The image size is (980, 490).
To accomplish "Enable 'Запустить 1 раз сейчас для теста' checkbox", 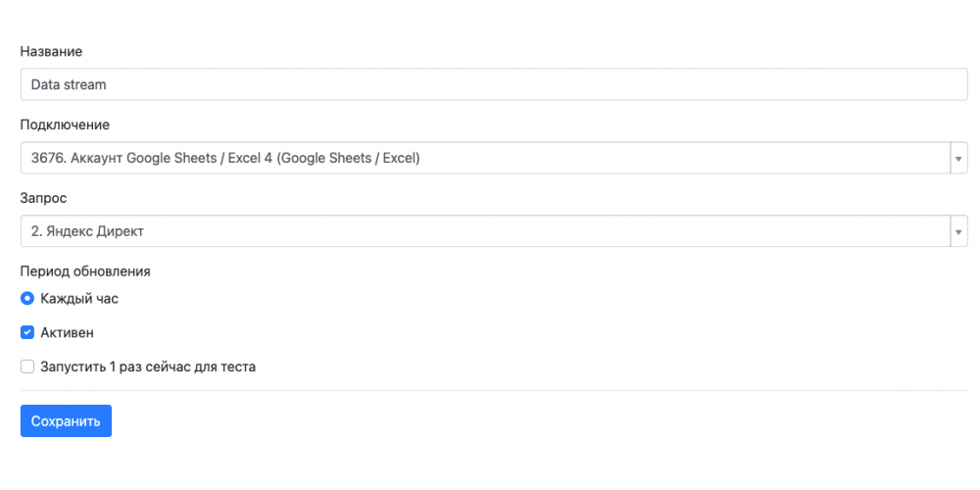I will (x=26, y=367).
